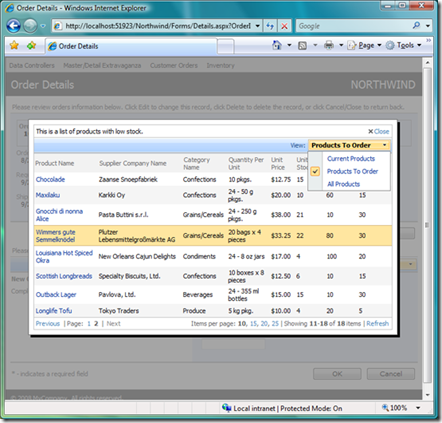The width and height of the screenshot is (442, 423).
Task: Click the Zaanse Snoepfabriek supplier cell
Action: [x=128, y=179]
